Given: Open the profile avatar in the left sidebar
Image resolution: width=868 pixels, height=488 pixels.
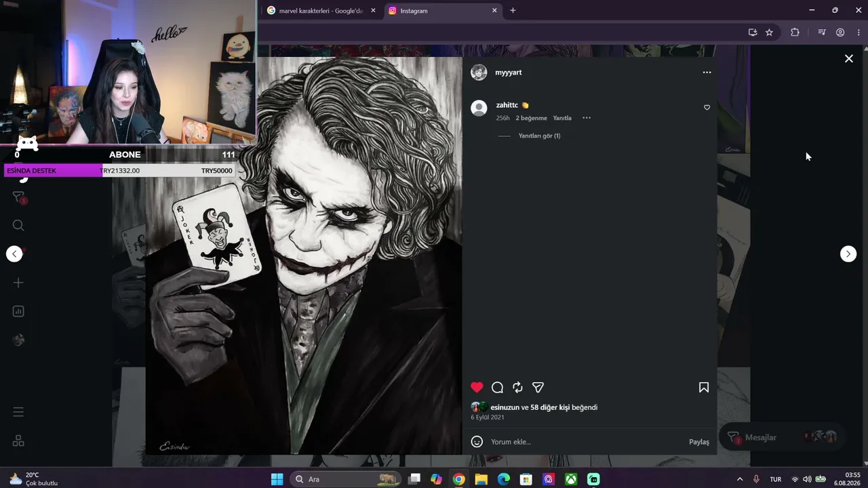Looking at the screenshot, I should click(x=18, y=340).
